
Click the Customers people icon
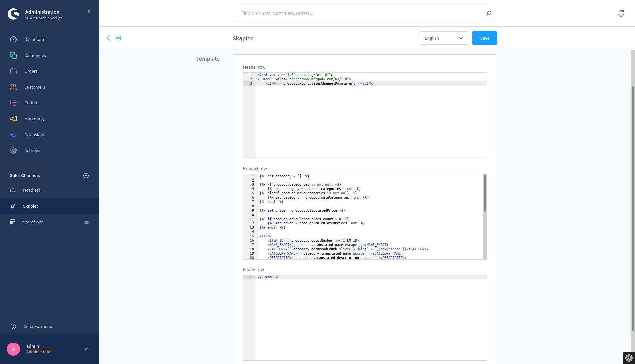point(13,87)
